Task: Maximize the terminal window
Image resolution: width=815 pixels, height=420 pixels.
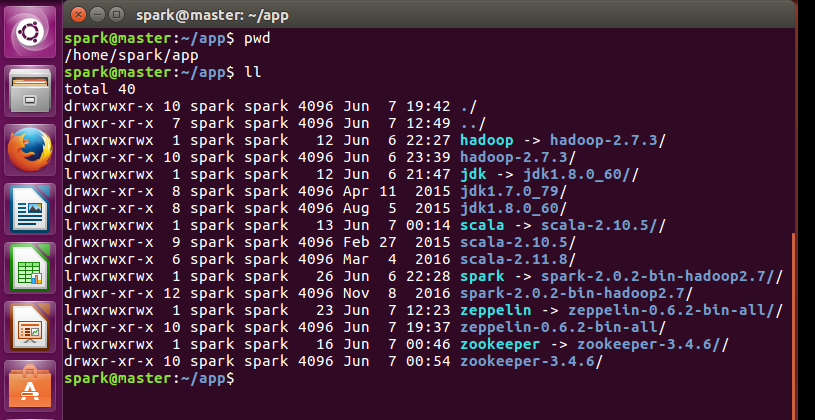Action: coord(117,15)
